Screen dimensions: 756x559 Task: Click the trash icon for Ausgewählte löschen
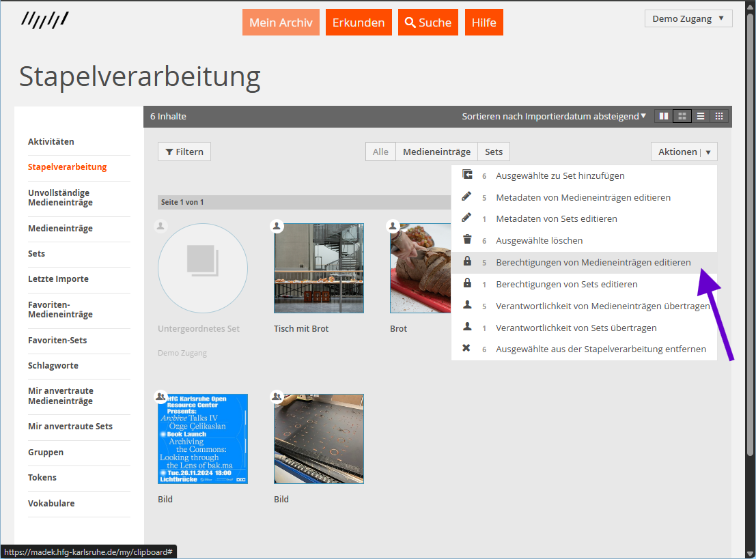click(x=468, y=240)
